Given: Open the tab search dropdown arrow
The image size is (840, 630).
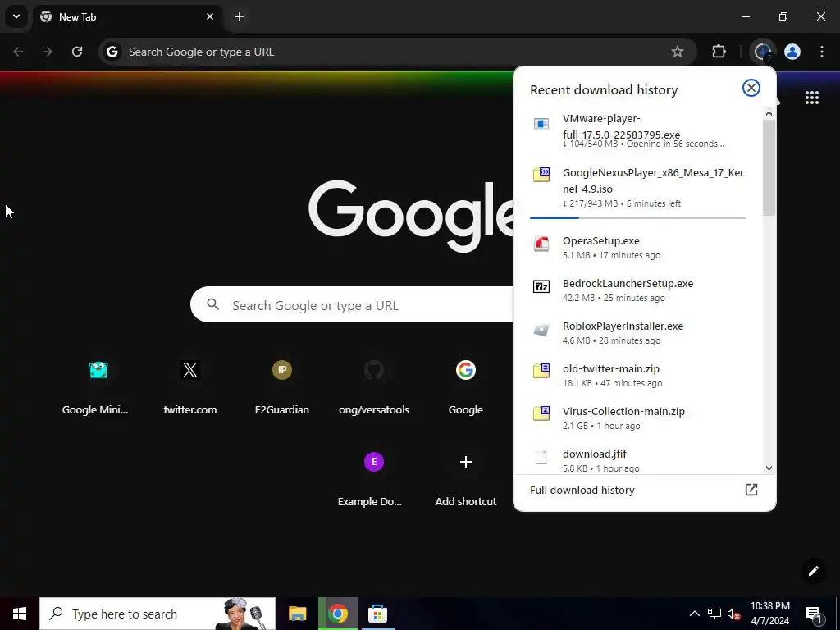Looking at the screenshot, I should [16, 16].
